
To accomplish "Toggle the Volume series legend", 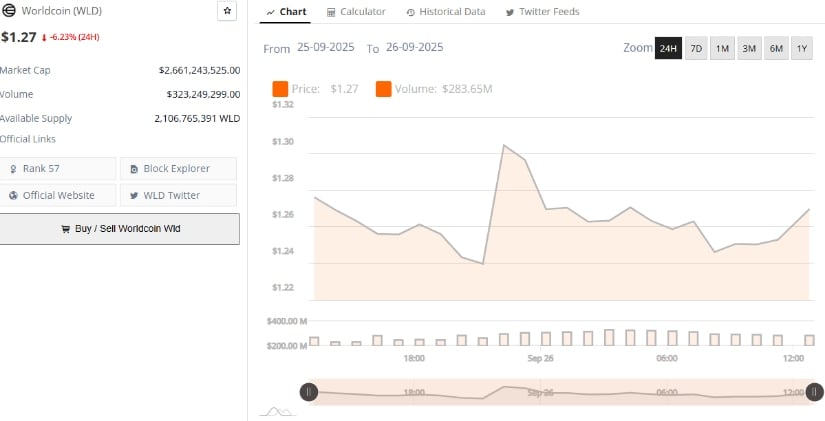I will pos(434,89).
